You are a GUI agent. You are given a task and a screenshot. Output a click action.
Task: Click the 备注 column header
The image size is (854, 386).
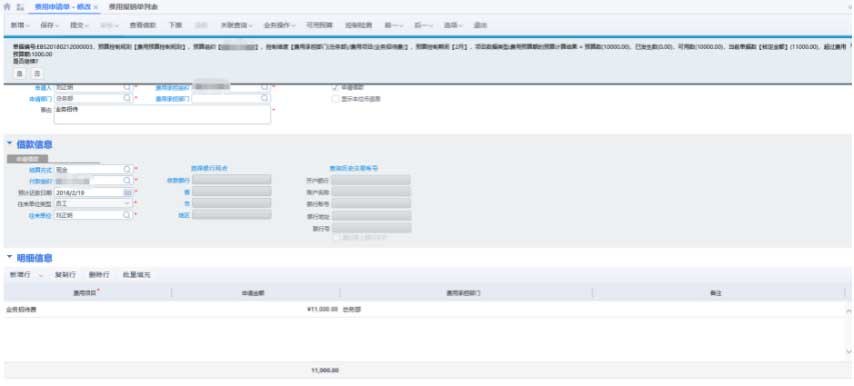point(718,293)
